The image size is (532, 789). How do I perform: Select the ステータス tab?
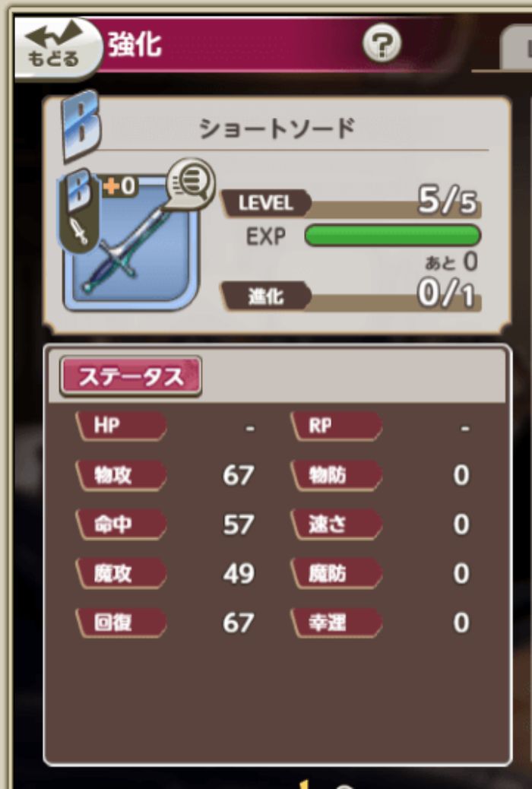131,376
